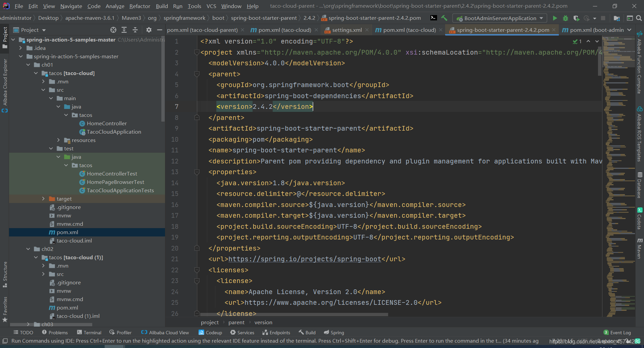Go to the previous highlighted problem arrow

point(588,41)
